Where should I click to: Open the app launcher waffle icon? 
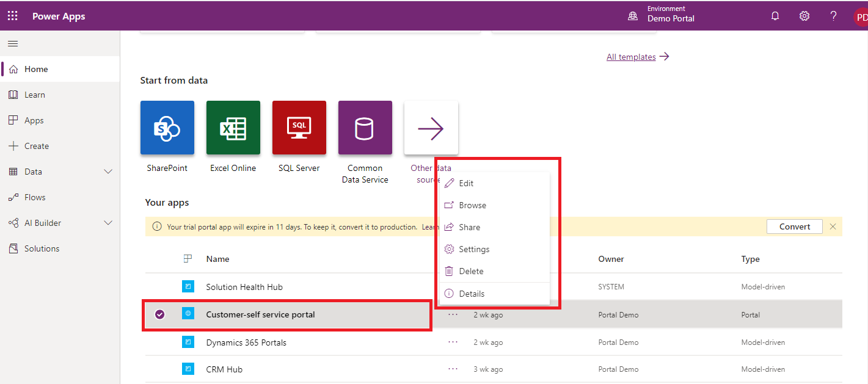[x=12, y=16]
